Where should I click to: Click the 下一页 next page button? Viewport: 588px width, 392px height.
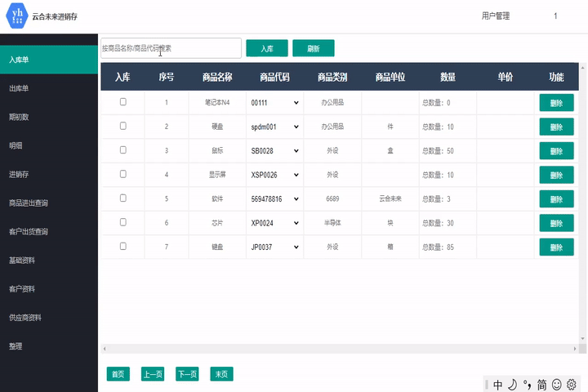[187, 374]
